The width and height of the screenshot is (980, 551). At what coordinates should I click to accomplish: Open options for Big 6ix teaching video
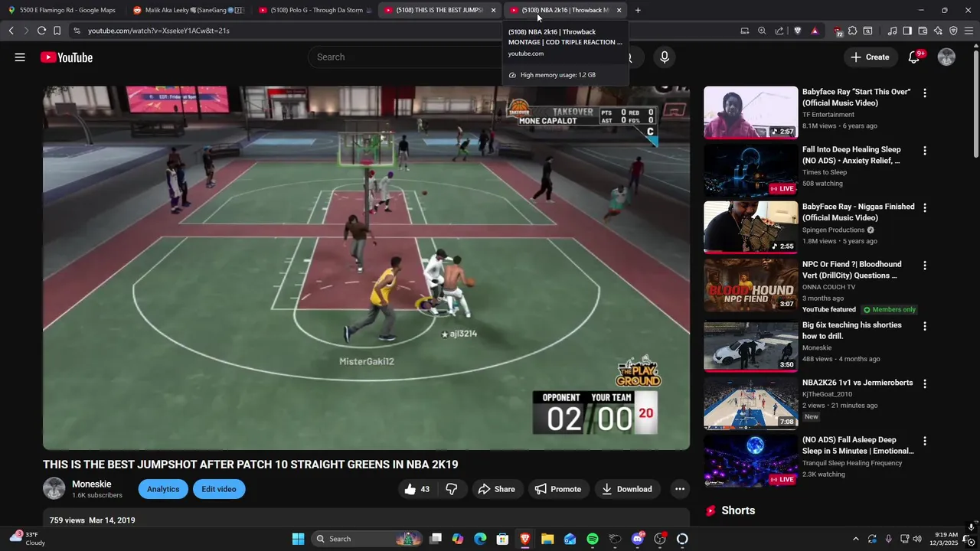pos(924,326)
